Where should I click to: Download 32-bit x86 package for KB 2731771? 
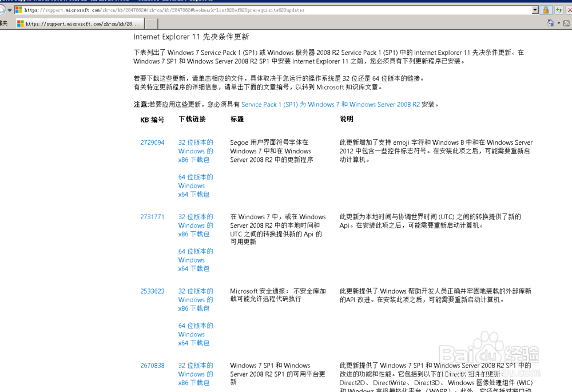tap(195, 225)
